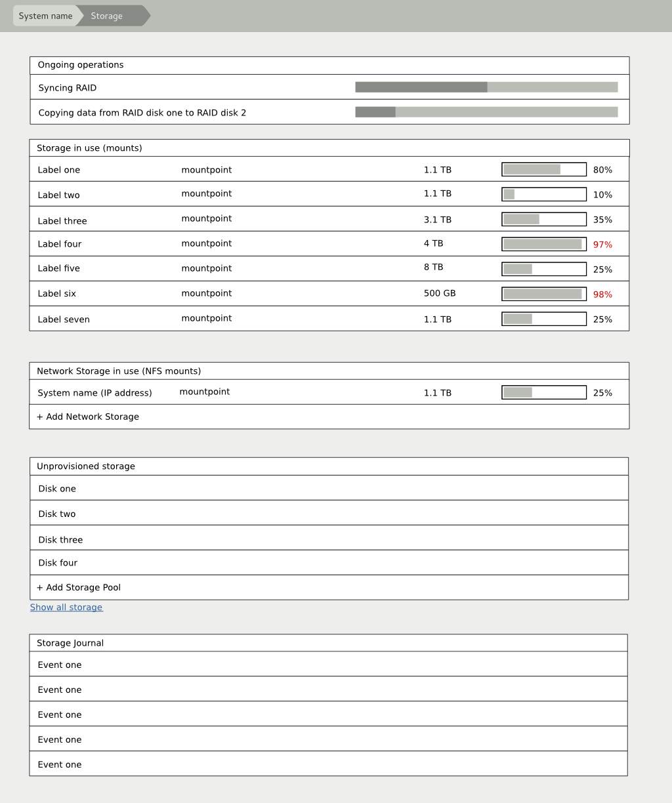Click the Label two usage bar at 10%
672x803 pixels.
click(543, 194)
